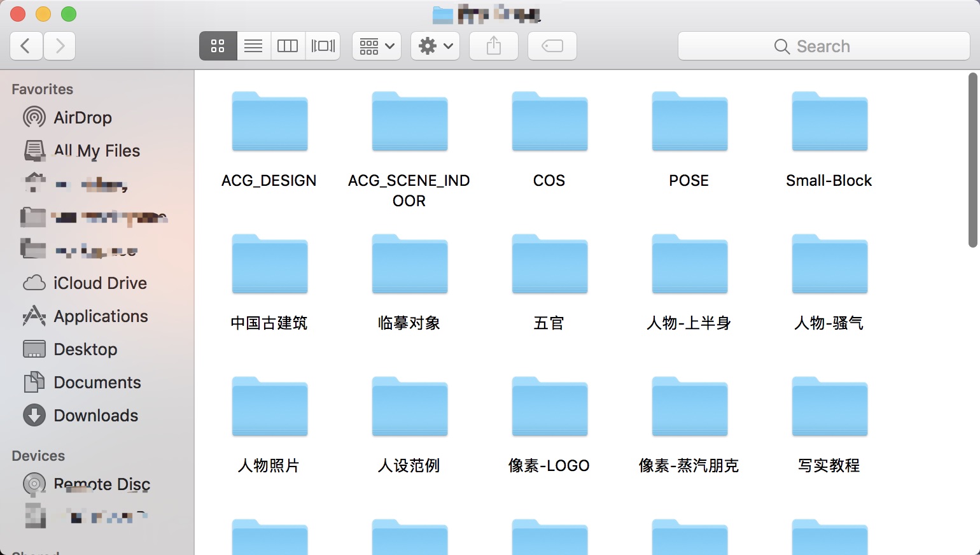Select the POSE folder icon
Screen dimensions: 980x555
[x=690, y=122]
